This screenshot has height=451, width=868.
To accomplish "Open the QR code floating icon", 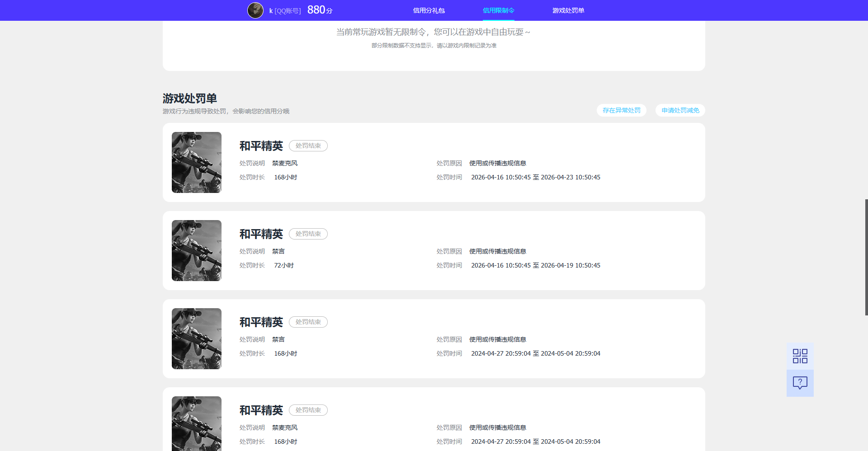I will 800,356.
